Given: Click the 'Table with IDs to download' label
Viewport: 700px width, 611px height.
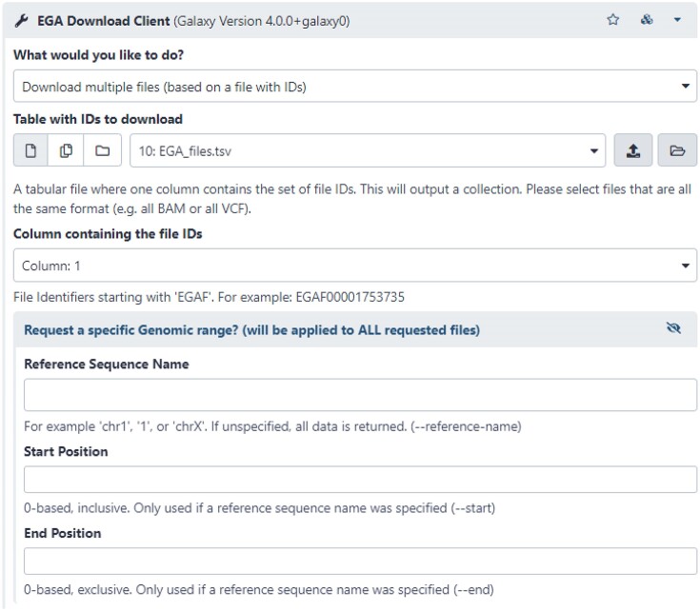Looking at the screenshot, I should click(x=98, y=119).
